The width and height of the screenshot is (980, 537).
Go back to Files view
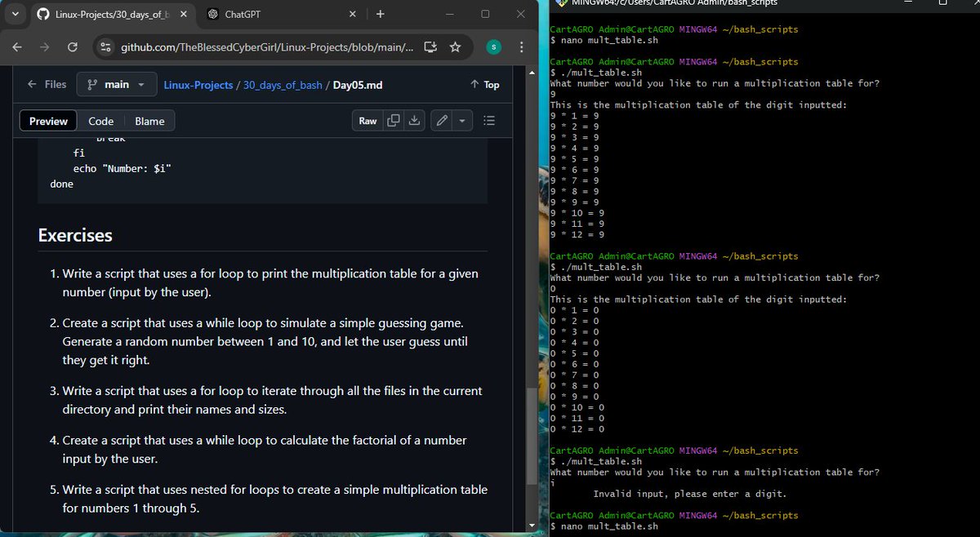tap(47, 84)
